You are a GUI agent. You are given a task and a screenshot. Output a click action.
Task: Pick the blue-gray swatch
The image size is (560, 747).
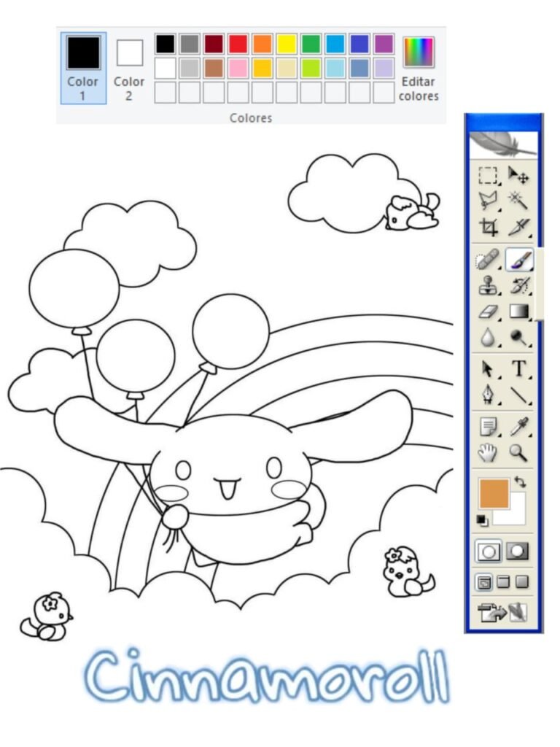(359, 68)
